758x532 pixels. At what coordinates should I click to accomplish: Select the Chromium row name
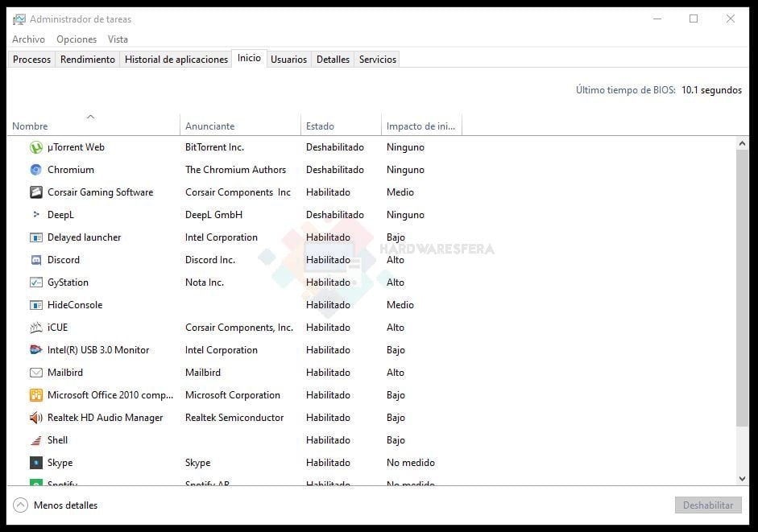tap(71, 170)
